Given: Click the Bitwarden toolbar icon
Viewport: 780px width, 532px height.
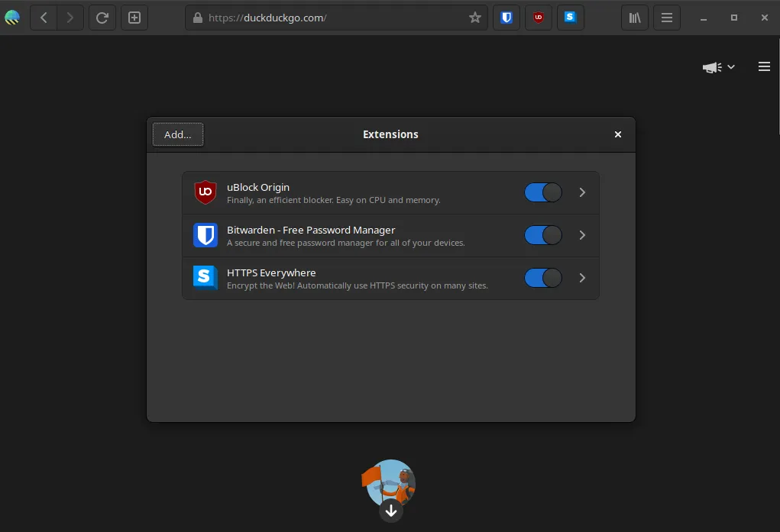Looking at the screenshot, I should pyautogui.click(x=507, y=18).
